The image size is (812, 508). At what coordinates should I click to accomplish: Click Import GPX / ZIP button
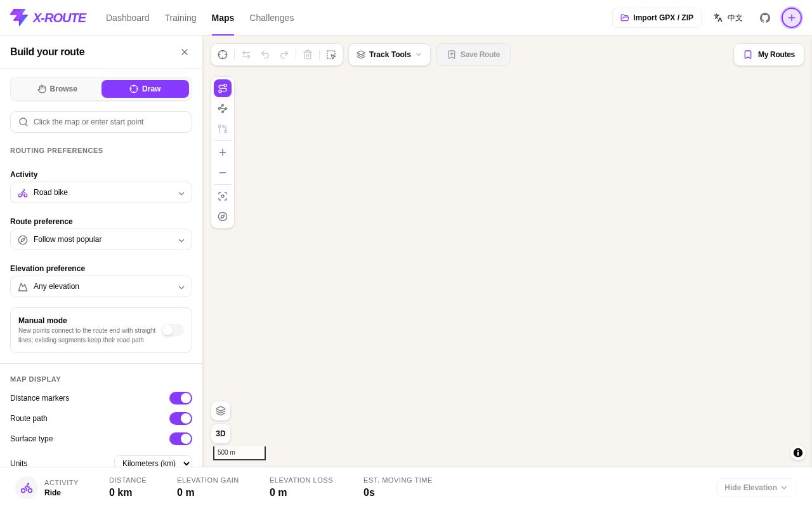click(x=657, y=18)
